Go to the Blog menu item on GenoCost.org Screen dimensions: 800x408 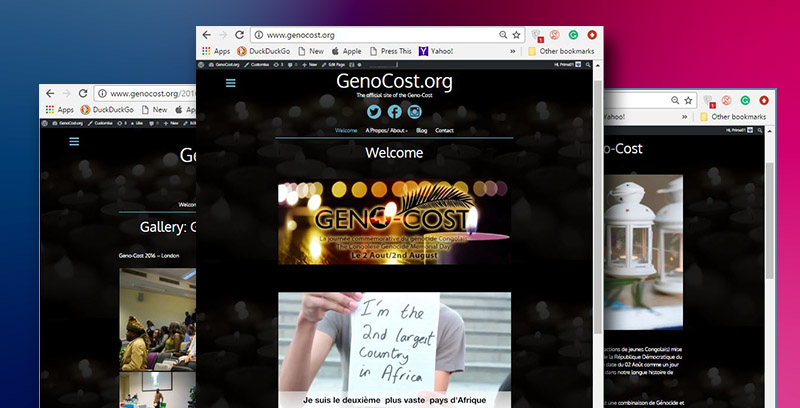(x=421, y=131)
